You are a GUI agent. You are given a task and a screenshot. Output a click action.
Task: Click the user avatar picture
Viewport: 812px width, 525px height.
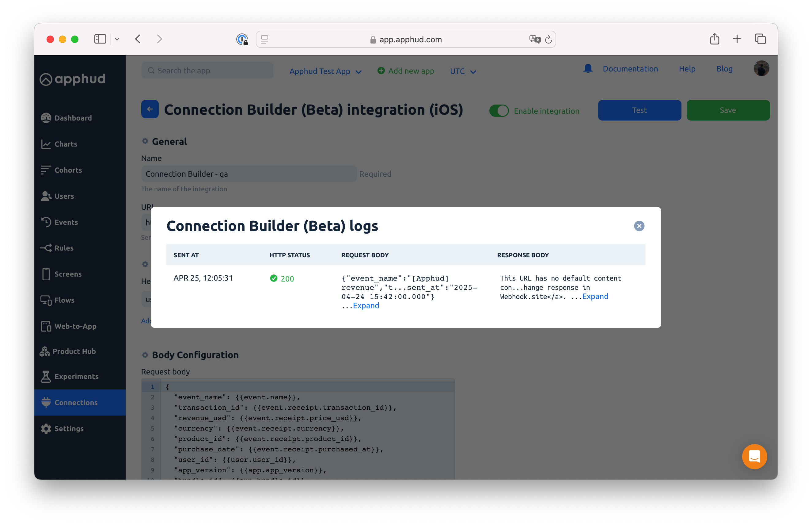tap(761, 68)
